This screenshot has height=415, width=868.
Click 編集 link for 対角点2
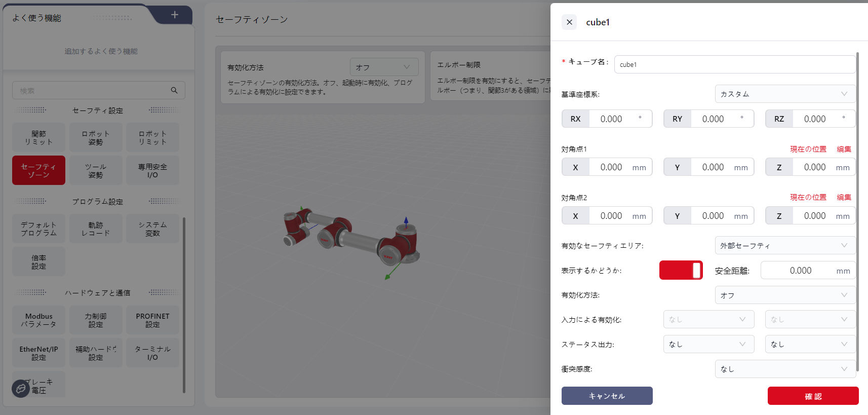pos(844,197)
